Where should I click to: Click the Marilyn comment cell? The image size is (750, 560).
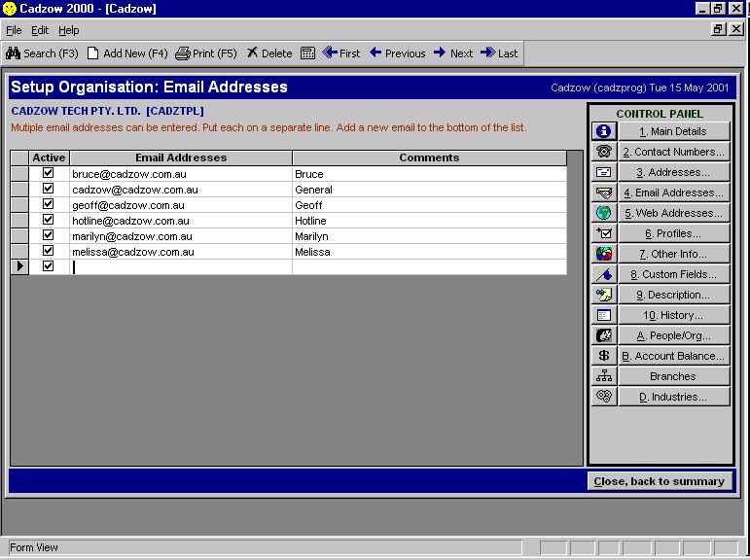click(x=429, y=236)
